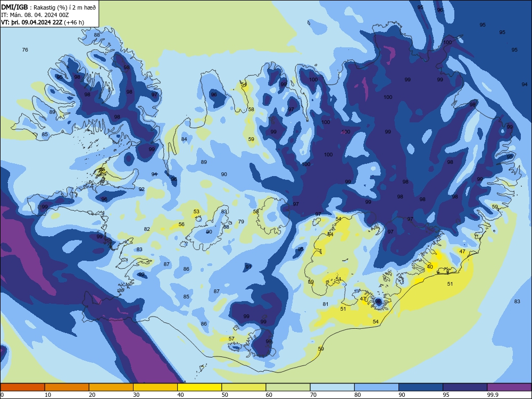Viewport: 532px width, 399px height.
Task: Click the '82' humidity value on the map
Action: click(147, 229)
